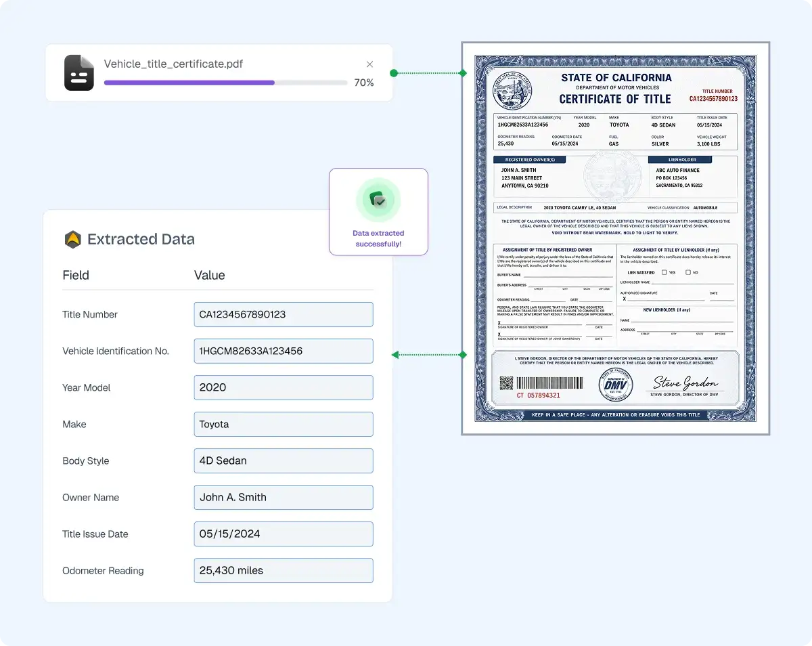Select the Year Model field showing 2020
Image resolution: width=812 pixels, height=646 pixels.
point(283,387)
